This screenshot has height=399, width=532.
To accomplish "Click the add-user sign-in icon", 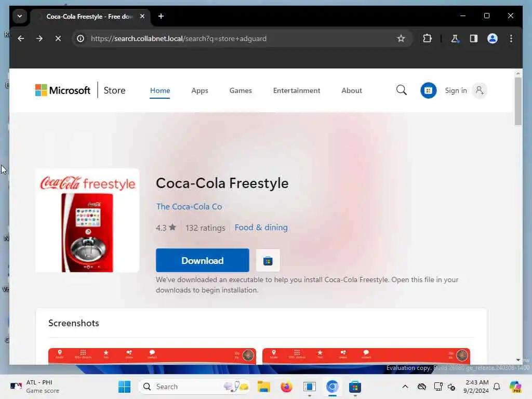I will (x=480, y=90).
